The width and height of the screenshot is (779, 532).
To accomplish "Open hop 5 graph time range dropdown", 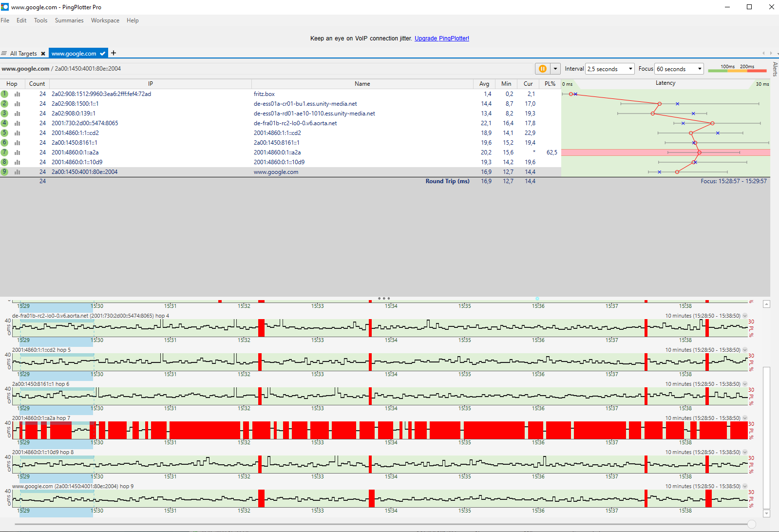I will (x=745, y=350).
